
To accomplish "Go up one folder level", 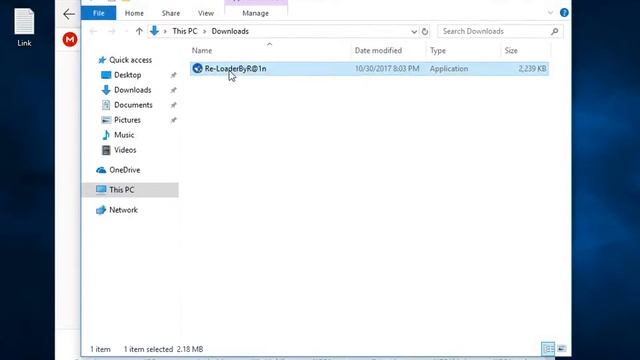I will 139,31.
